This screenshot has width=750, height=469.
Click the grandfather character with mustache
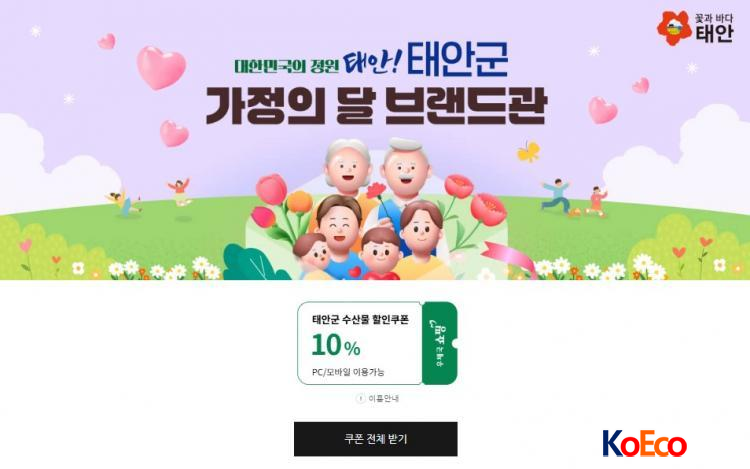tap(406, 167)
